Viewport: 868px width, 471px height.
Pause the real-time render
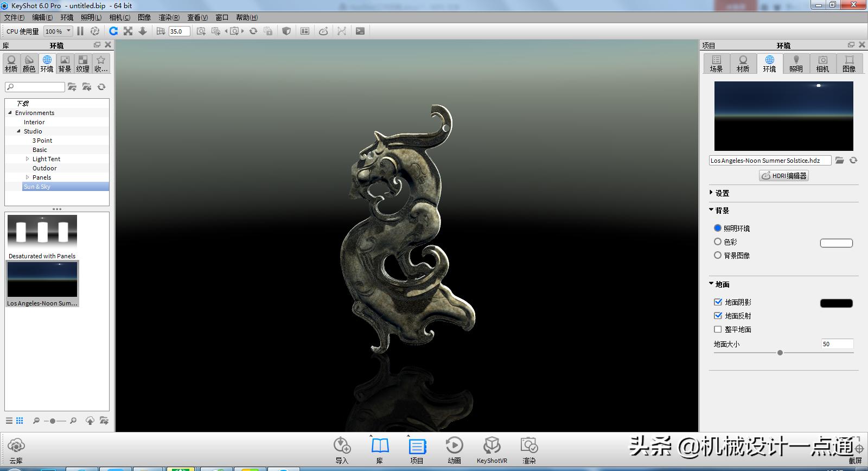[x=80, y=31]
